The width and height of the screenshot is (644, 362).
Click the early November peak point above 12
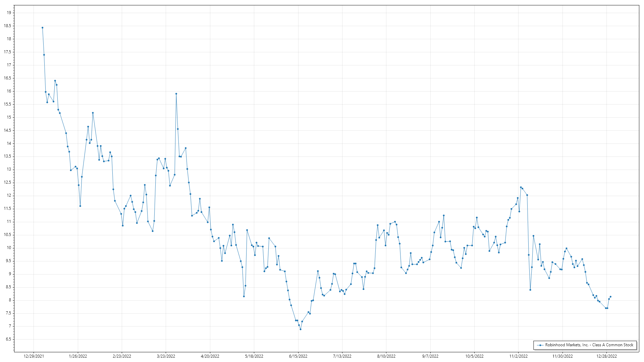521,187
